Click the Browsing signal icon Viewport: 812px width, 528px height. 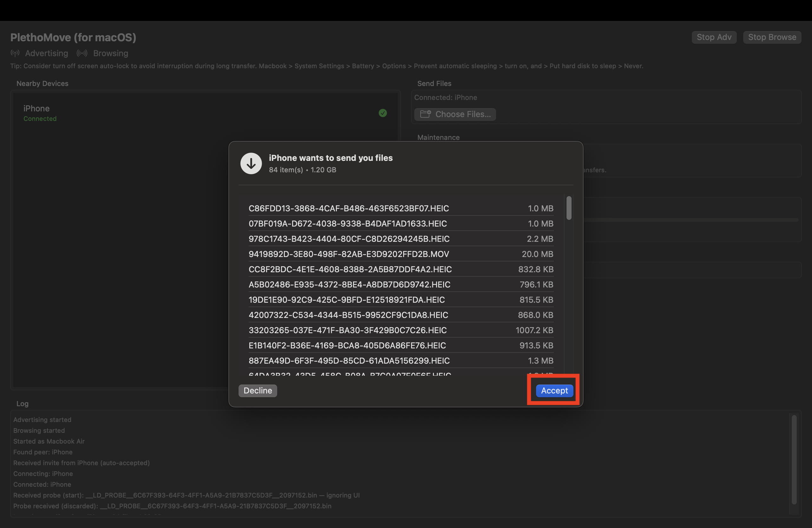pos(82,53)
